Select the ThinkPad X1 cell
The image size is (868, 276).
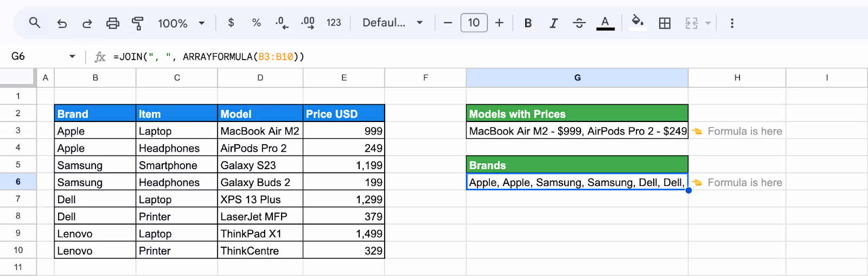[260, 233]
